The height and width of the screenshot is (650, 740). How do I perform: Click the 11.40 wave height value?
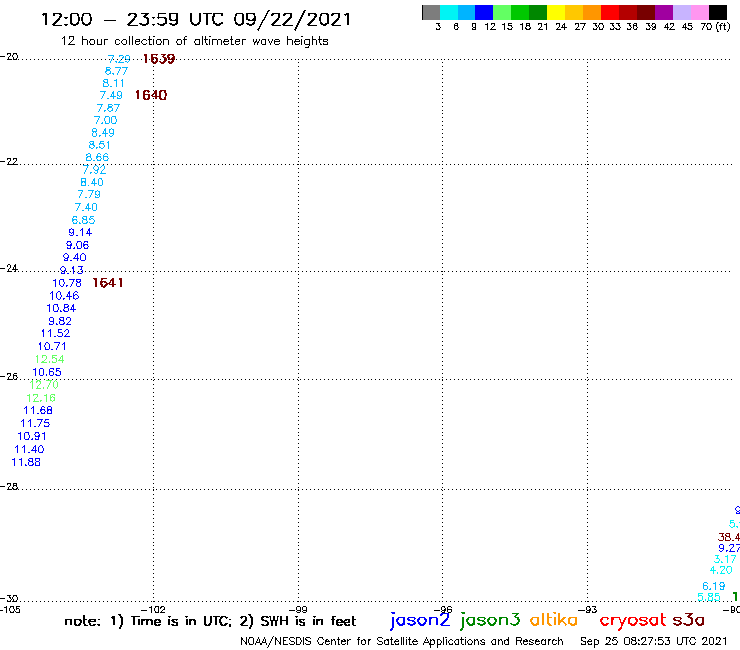click(29, 449)
